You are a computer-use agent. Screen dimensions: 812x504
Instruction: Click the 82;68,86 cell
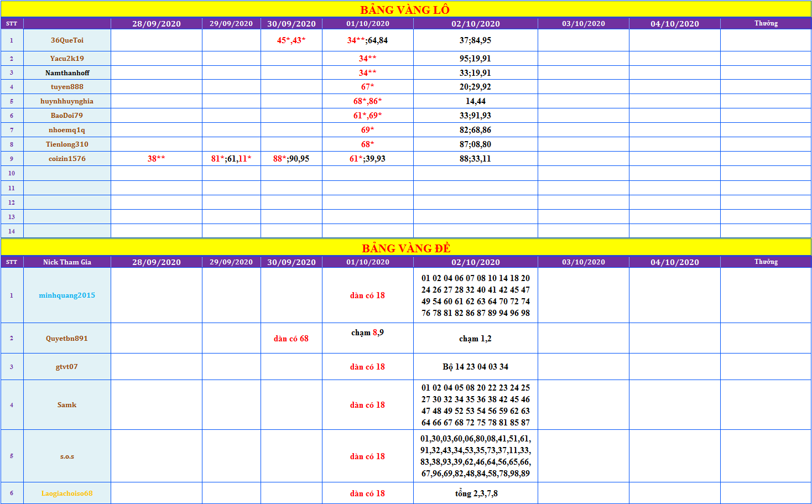point(476,129)
